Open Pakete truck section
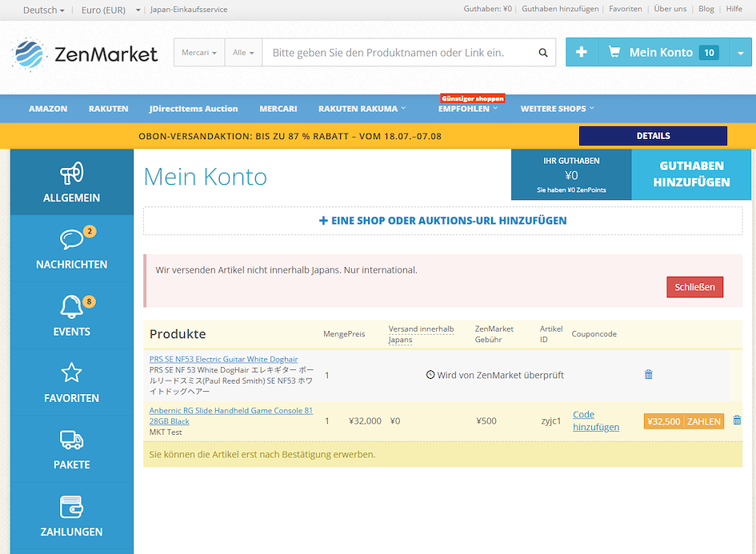Image resolution: width=756 pixels, height=554 pixels. [71, 449]
